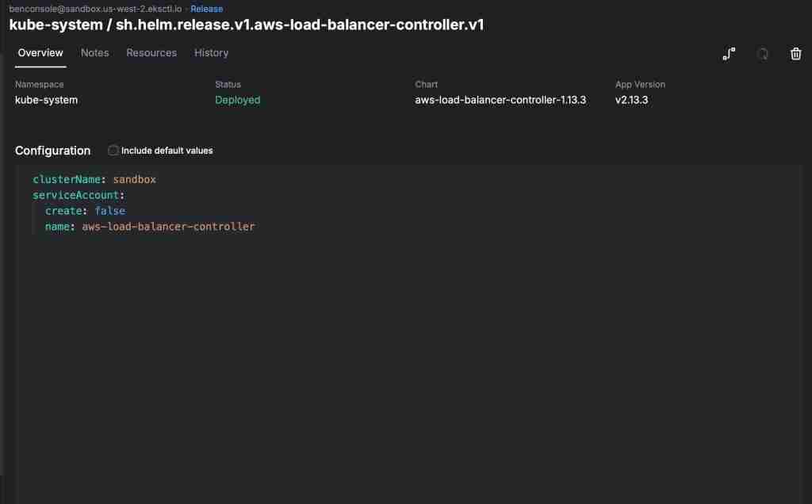This screenshot has height=504, width=812.
Task: Open the History tab
Action: (211, 52)
